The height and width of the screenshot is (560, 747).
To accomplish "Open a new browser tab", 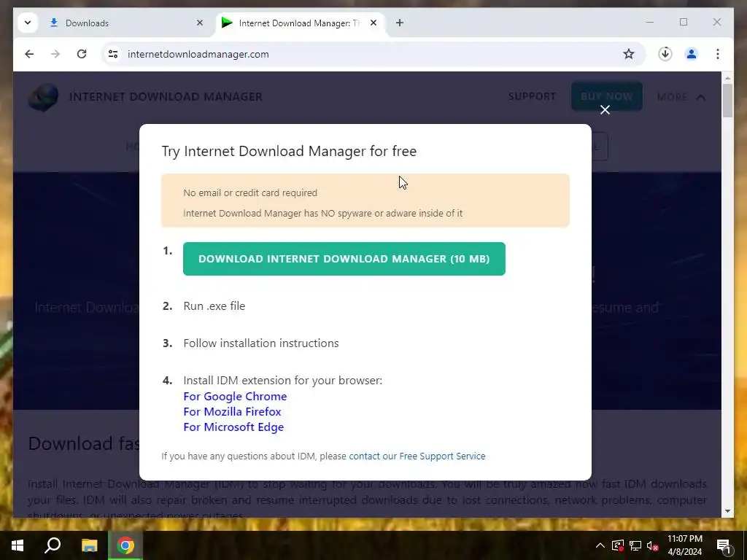I will (400, 23).
